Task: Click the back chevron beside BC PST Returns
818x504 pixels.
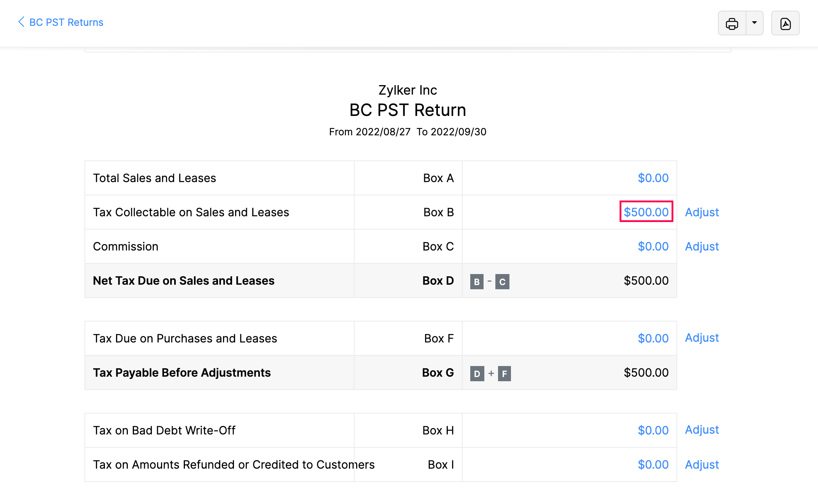Action: click(21, 22)
